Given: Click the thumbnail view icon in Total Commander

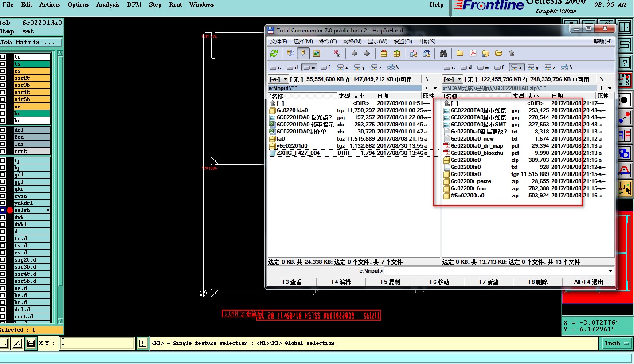Looking at the screenshot, I should click(x=316, y=53).
